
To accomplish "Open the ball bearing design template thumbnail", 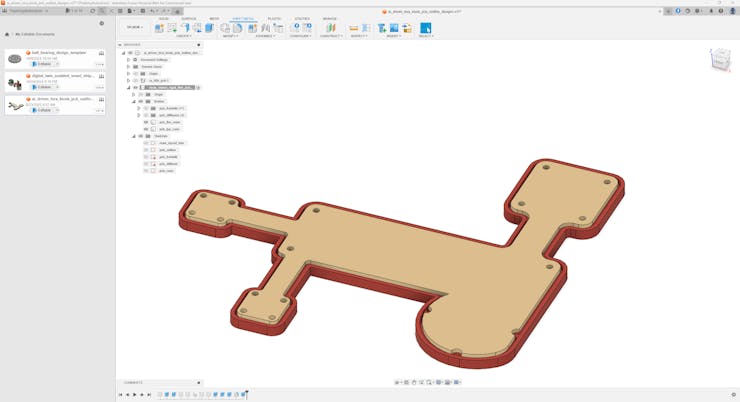I will (15, 59).
